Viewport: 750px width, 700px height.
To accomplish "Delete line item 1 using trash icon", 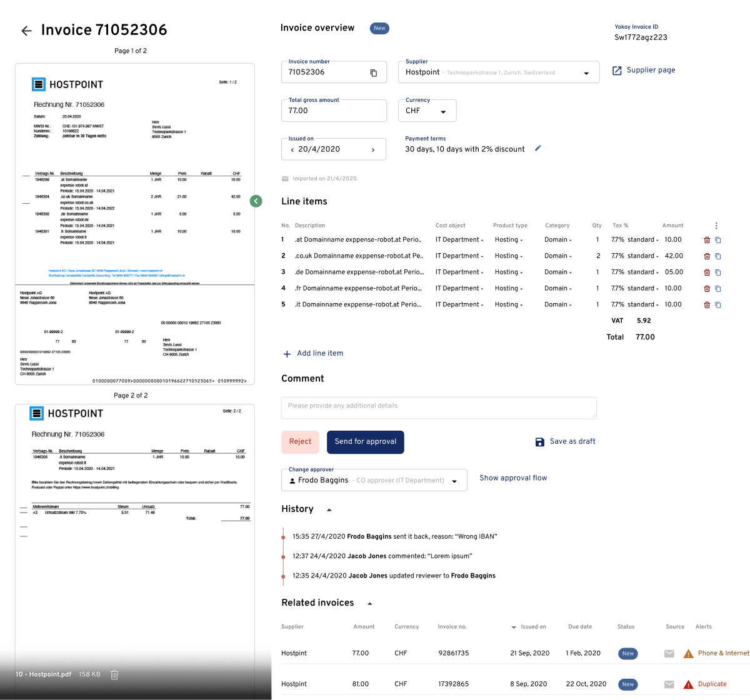I will coord(707,240).
